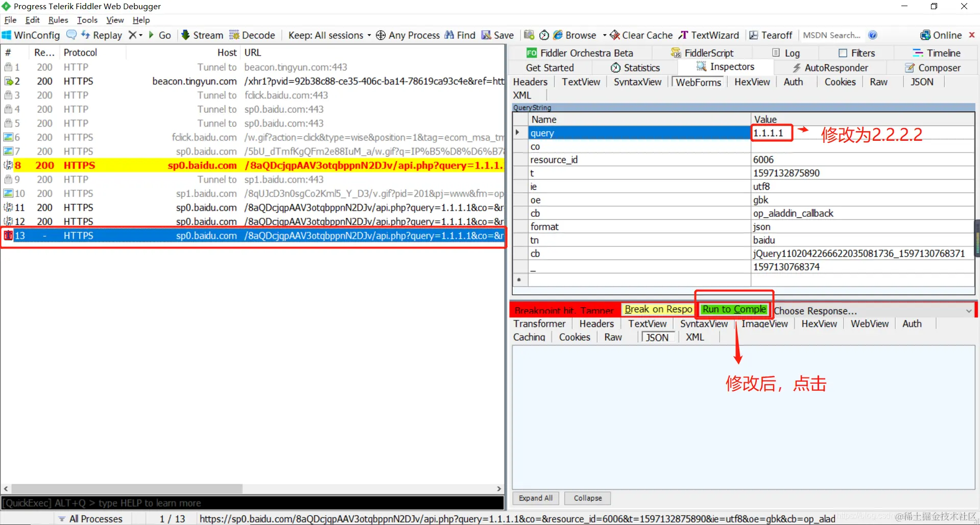Select highlighted session 8 sp0.baidu.com
Screen dimensions: 980x525
(253, 165)
